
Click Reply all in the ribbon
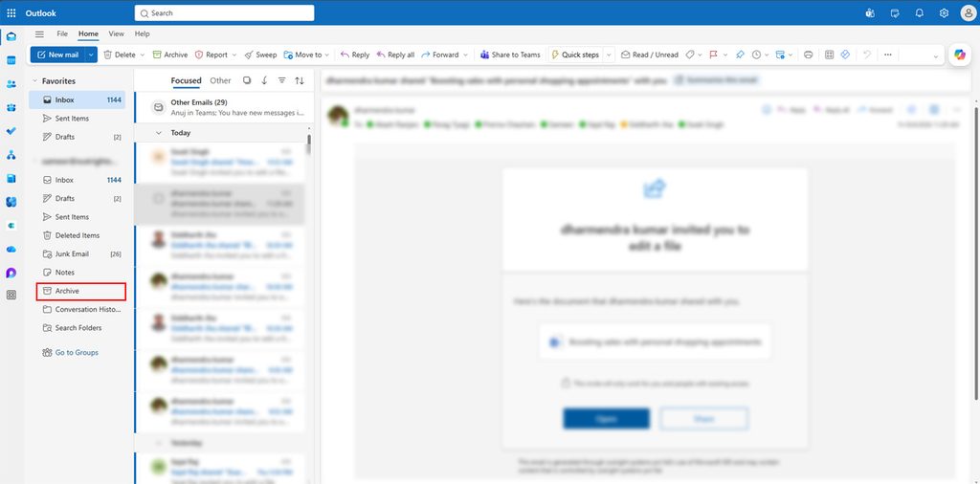(x=395, y=55)
